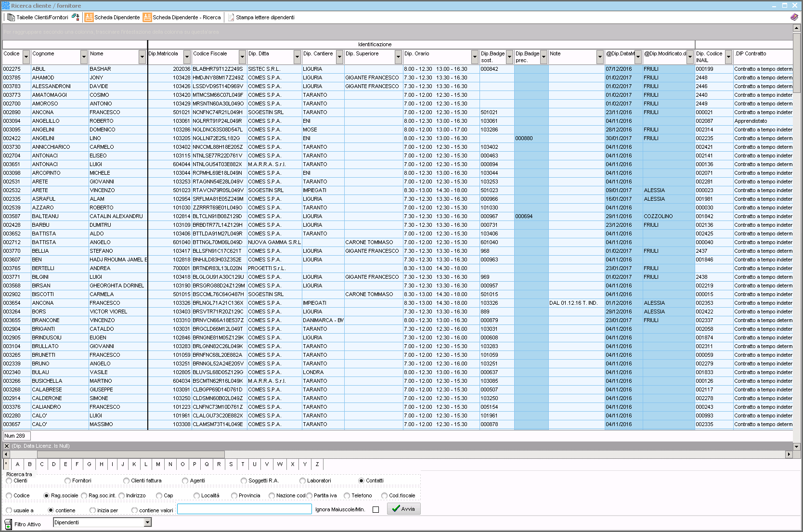Screen dimensions: 803x532
Task: Open Scheda Dipendente from the toolbar
Action: coord(112,17)
